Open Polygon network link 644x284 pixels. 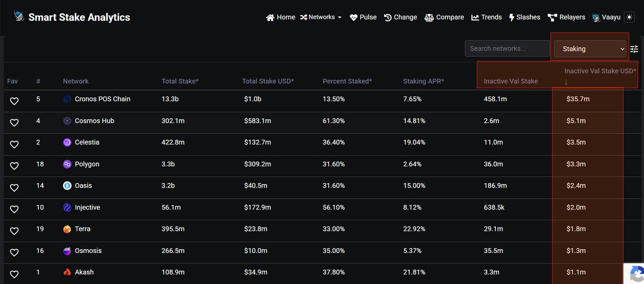pyautogui.click(x=87, y=164)
